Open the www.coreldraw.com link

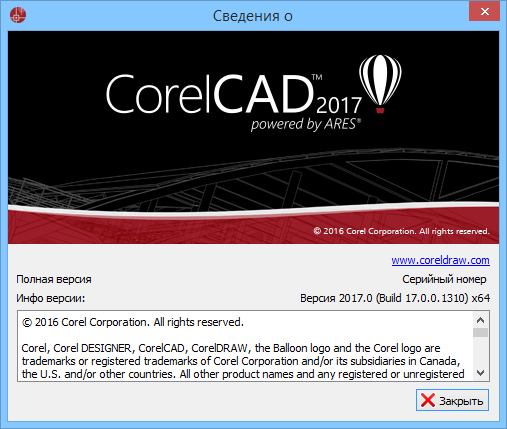click(440, 260)
